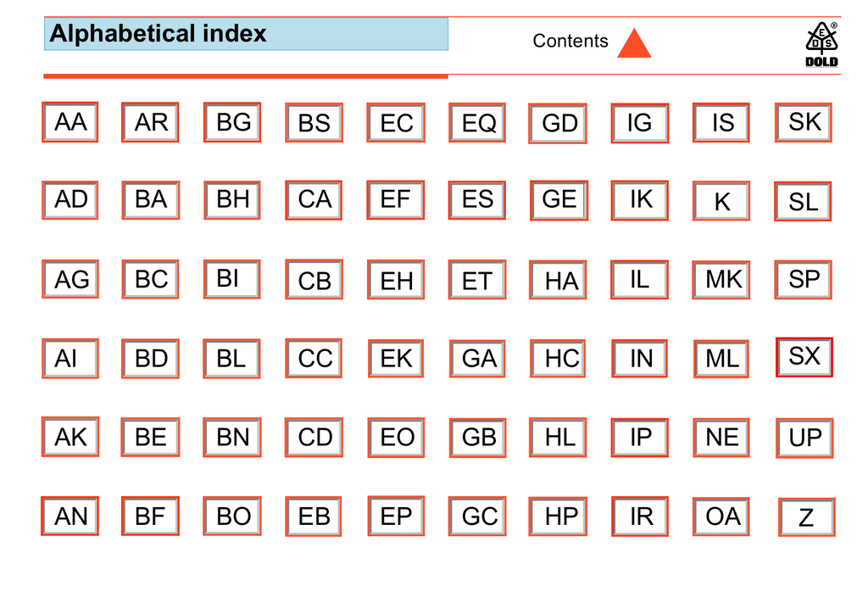
Task: Jump to the Z index section
Action: point(806,517)
